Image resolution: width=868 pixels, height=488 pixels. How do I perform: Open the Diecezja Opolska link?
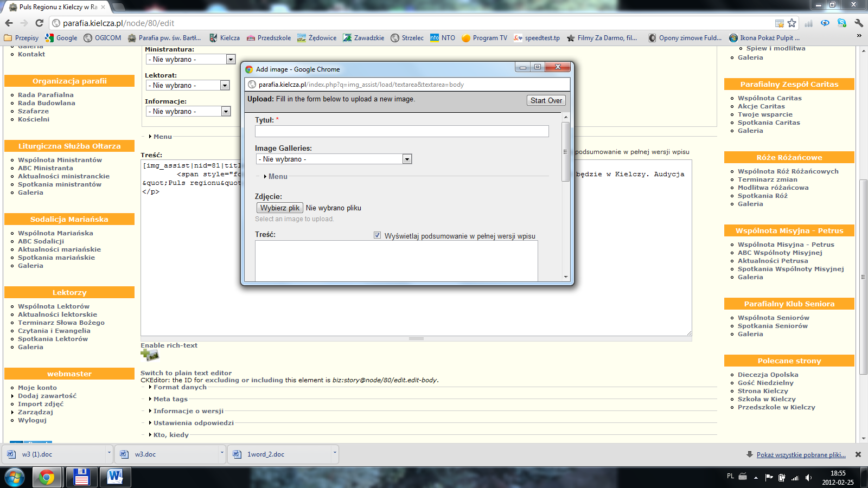coord(768,375)
